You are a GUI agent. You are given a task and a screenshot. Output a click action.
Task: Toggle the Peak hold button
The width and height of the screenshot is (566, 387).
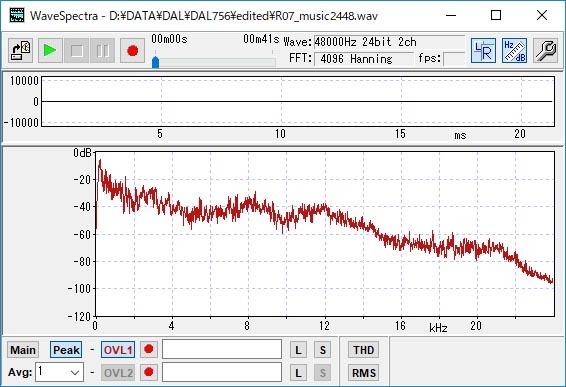click(x=66, y=350)
